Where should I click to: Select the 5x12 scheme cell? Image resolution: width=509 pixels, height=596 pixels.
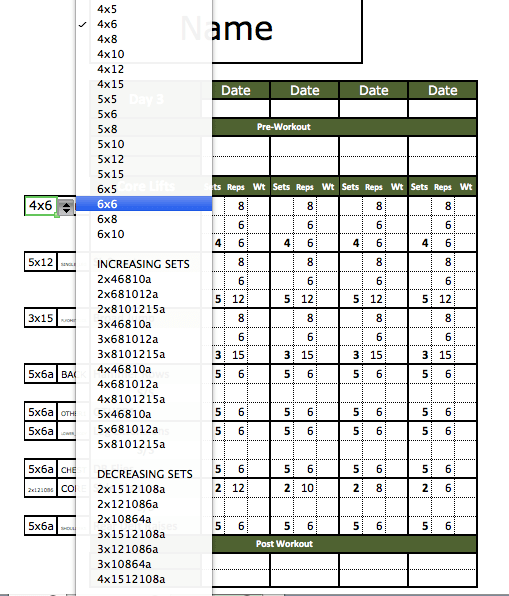[x=41, y=262]
